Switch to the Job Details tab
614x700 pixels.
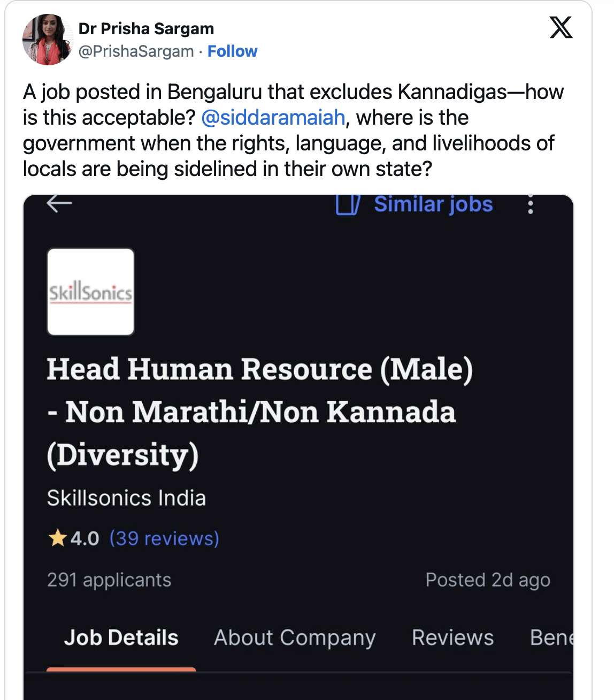click(121, 638)
